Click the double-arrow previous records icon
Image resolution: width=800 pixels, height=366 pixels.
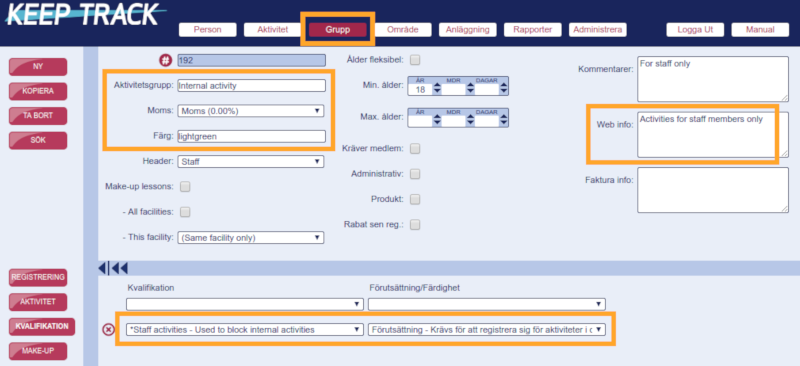119,268
